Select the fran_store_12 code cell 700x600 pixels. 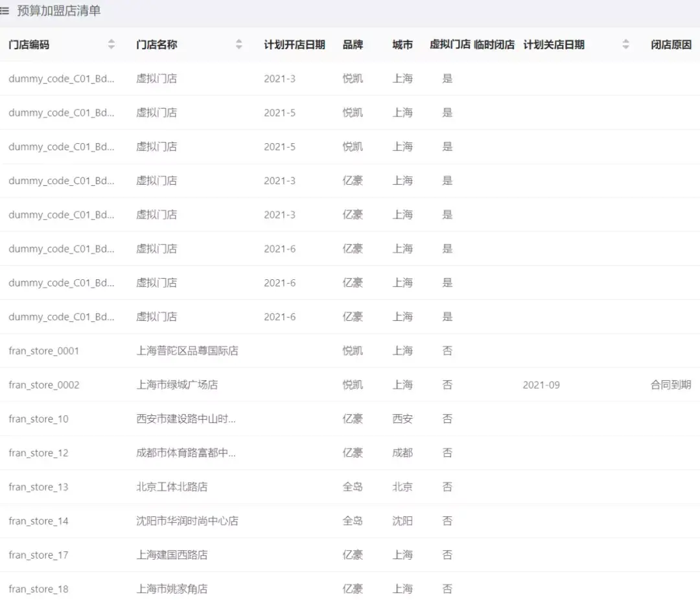[x=38, y=453]
